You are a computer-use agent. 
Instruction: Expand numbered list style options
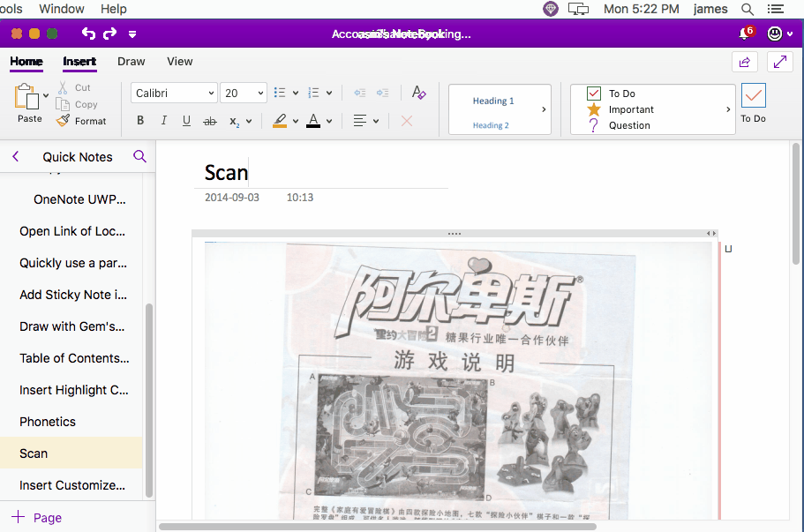tap(329, 93)
